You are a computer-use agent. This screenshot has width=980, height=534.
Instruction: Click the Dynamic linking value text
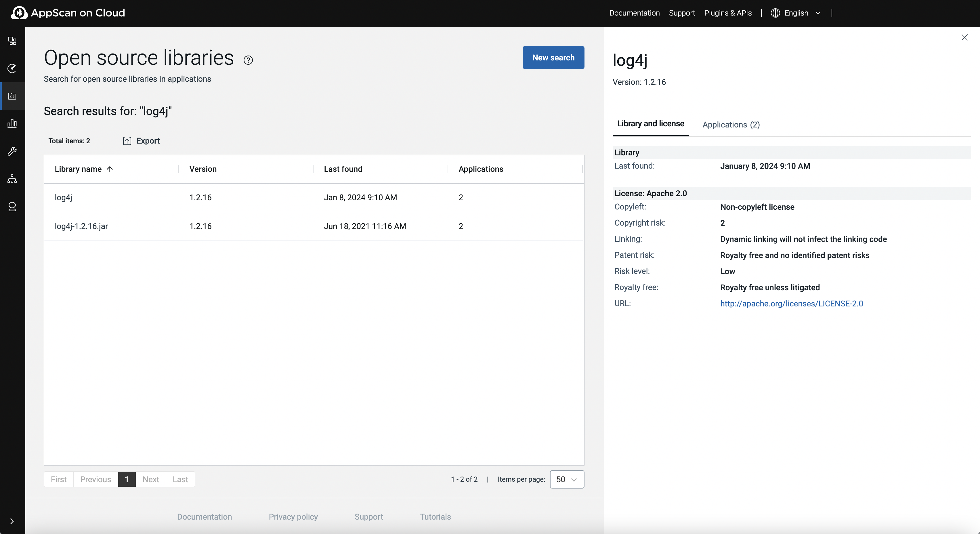pos(803,239)
